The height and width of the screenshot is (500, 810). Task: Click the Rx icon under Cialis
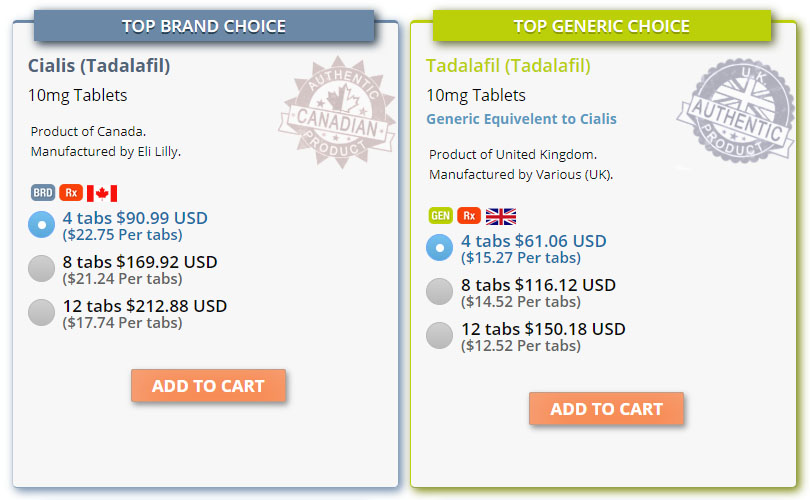click(x=71, y=193)
